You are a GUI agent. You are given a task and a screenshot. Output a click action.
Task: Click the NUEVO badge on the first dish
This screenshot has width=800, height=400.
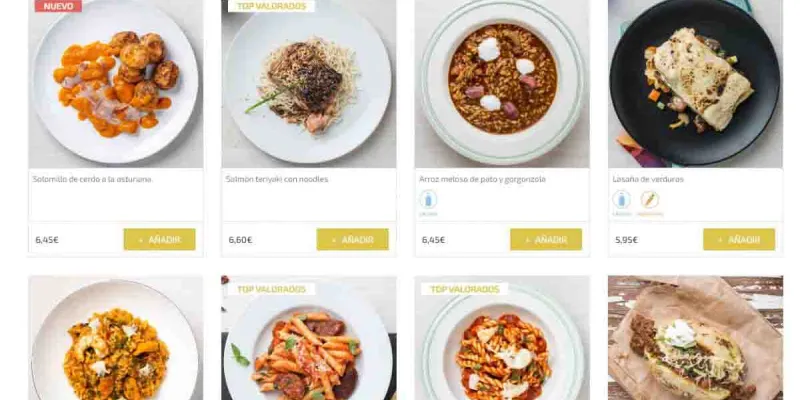point(58,6)
